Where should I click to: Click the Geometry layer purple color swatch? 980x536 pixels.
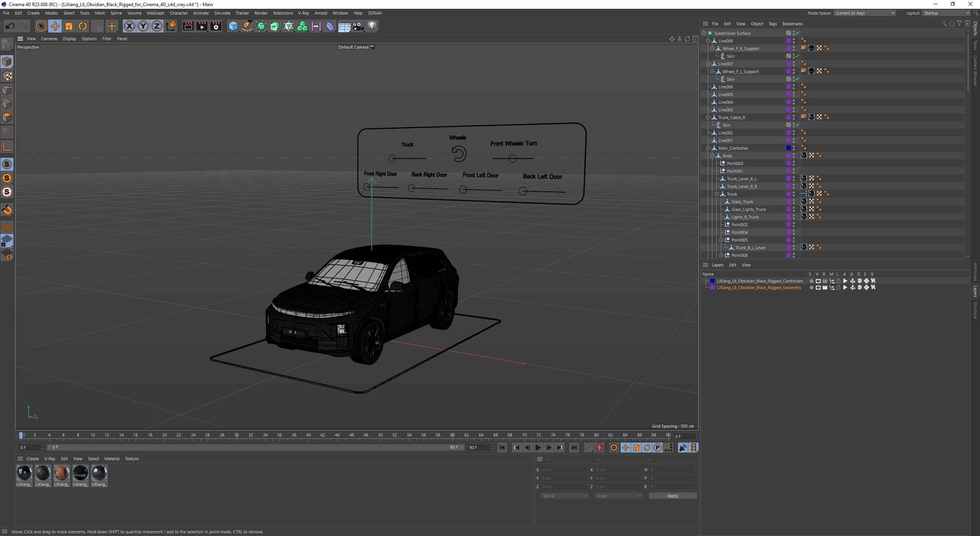(x=712, y=288)
